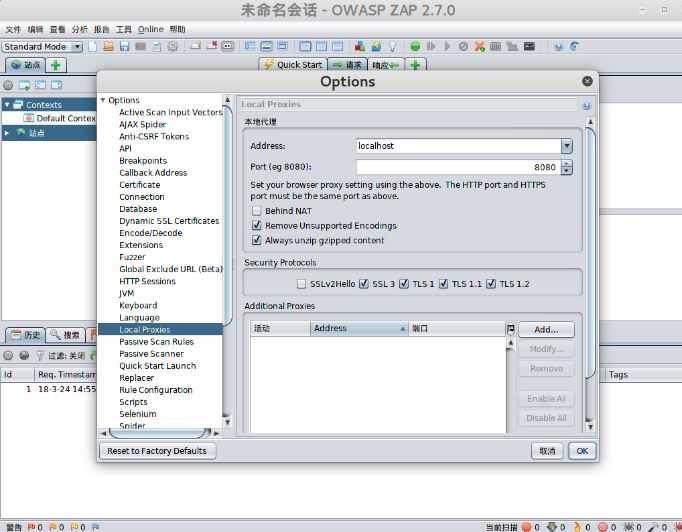This screenshot has height=532, width=682.
Task: Click the lightbulb icon in the main toolbar
Action: click(393, 46)
